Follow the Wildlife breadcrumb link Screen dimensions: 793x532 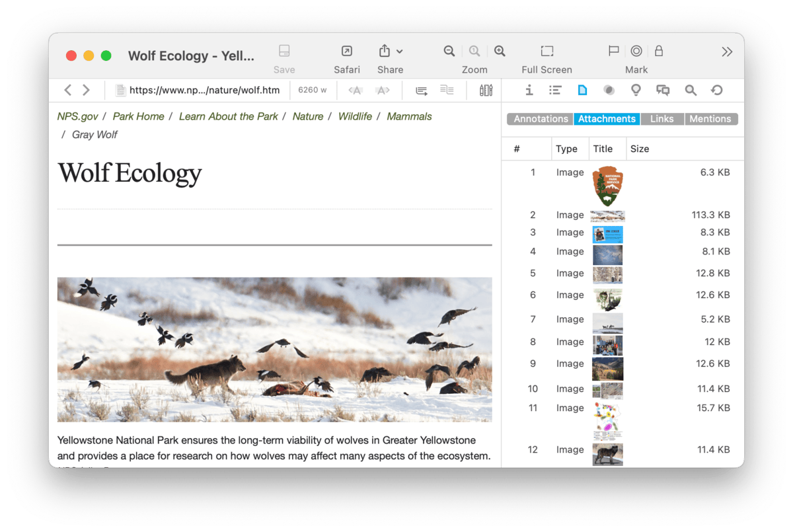(x=355, y=116)
